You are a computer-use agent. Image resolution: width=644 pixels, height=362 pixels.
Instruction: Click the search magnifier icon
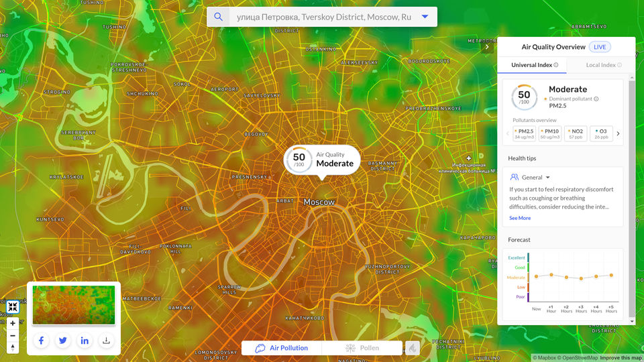(218, 17)
